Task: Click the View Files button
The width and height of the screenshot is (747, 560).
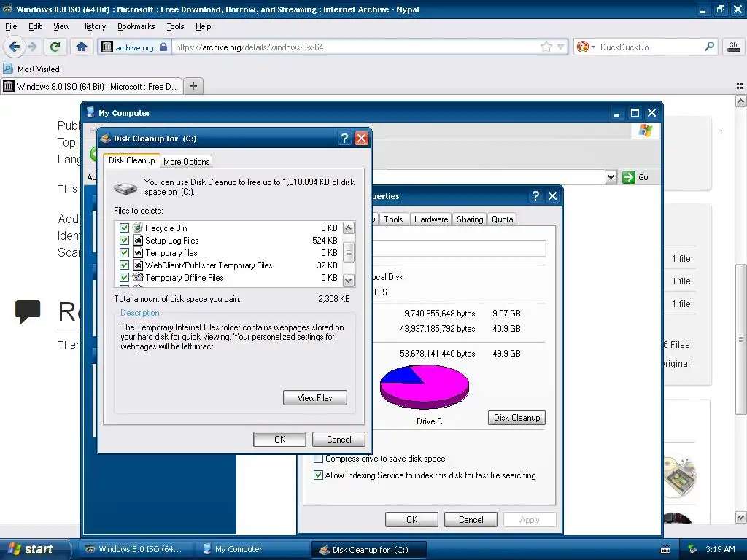Action: pos(315,397)
